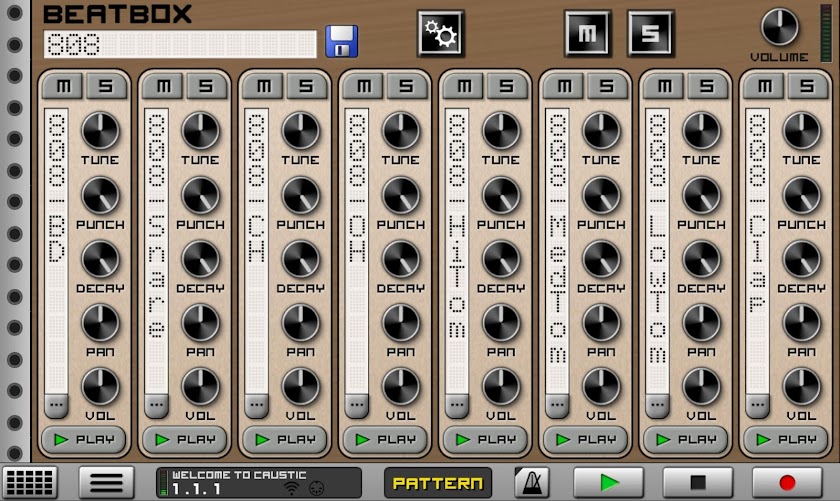Toggle the master solo S button
This screenshot has width=840, height=501.
650,34
